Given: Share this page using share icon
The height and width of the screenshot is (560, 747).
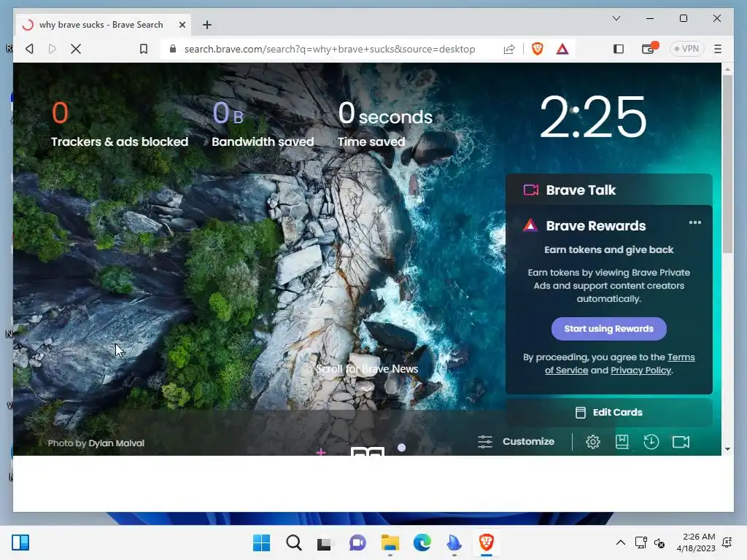Looking at the screenshot, I should click(509, 49).
